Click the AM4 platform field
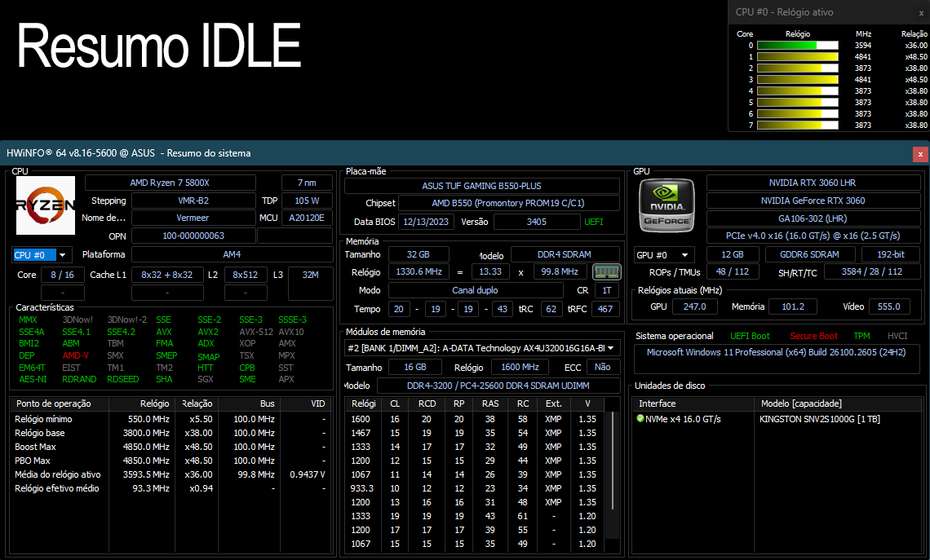Viewport: 930px width, 560px height. [232, 254]
